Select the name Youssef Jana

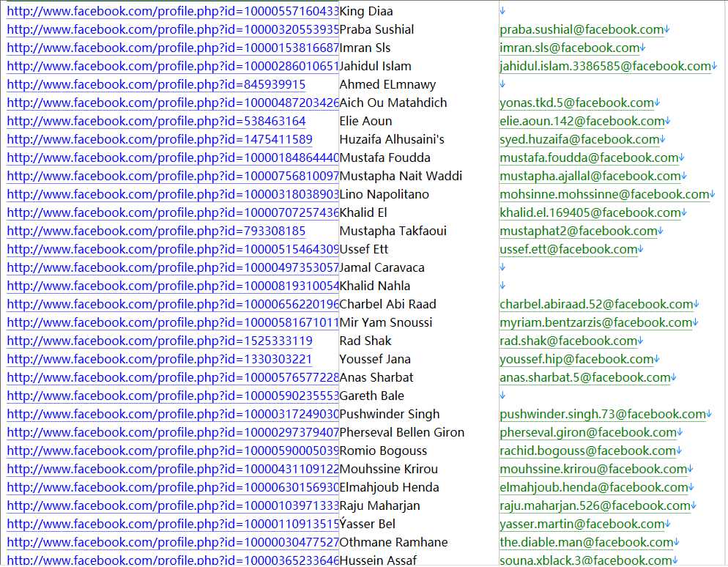375,359
